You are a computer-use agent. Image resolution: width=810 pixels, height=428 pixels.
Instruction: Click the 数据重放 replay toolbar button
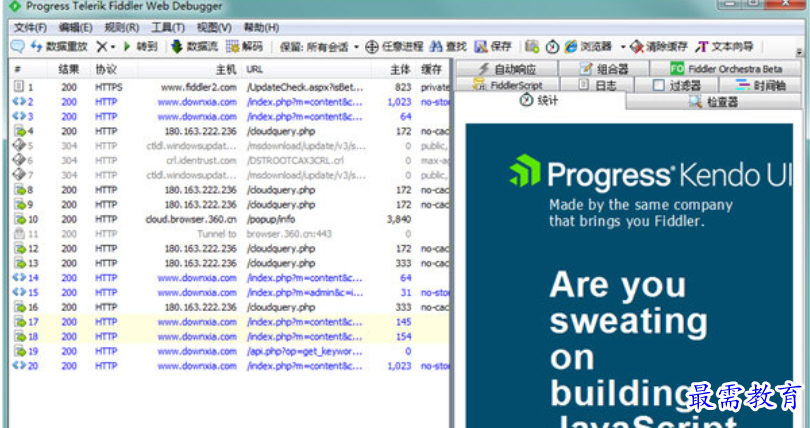pyautogui.click(x=59, y=46)
